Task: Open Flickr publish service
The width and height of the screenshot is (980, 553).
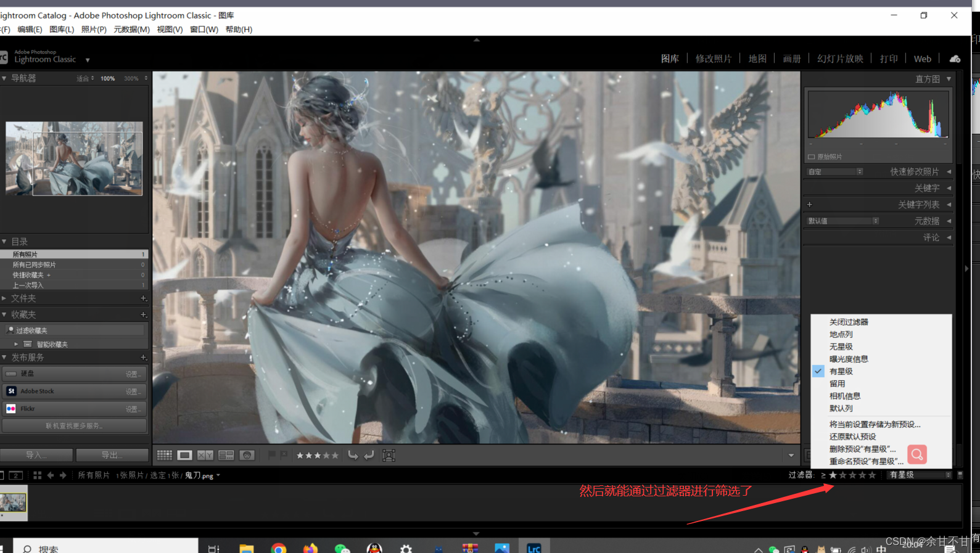Action: coord(74,409)
